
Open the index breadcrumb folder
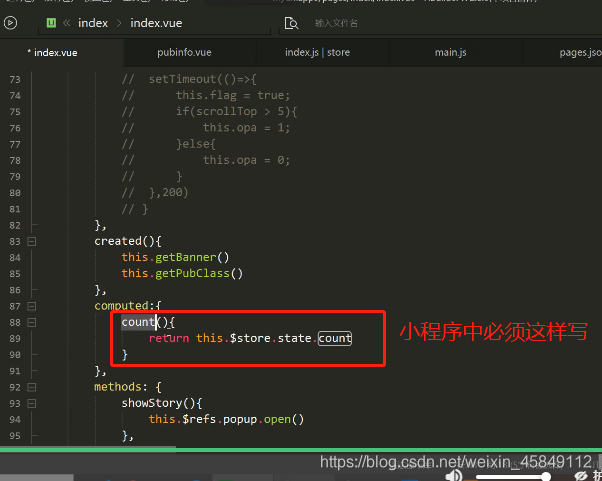93,23
